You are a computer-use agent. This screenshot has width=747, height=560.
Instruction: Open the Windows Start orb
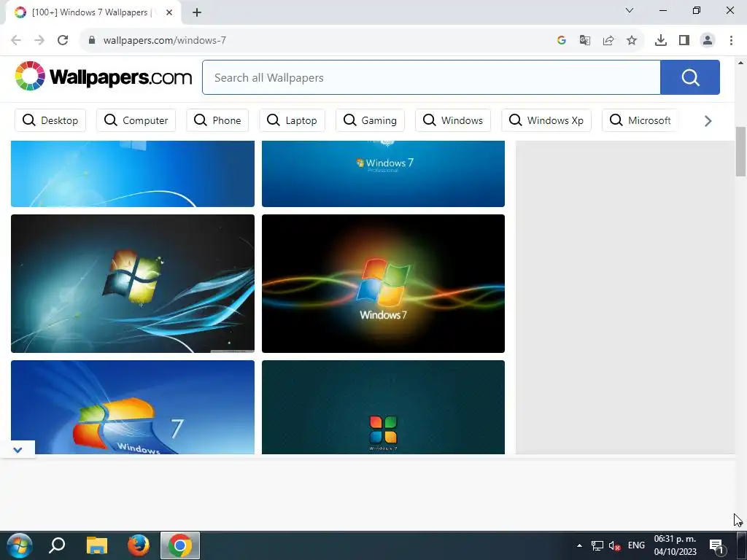20,545
